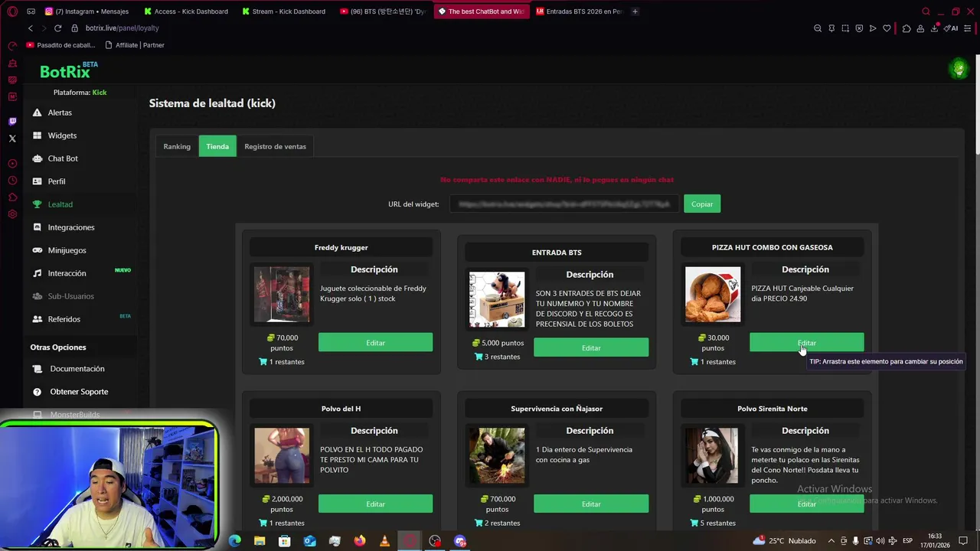Open X (Twitter) from Opera sidebar

tap(12, 139)
